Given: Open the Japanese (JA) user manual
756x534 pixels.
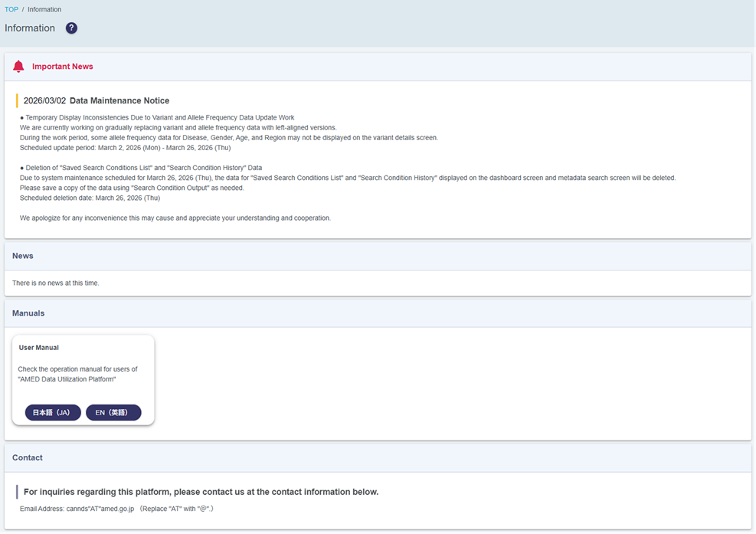Looking at the screenshot, I should 52,412.
